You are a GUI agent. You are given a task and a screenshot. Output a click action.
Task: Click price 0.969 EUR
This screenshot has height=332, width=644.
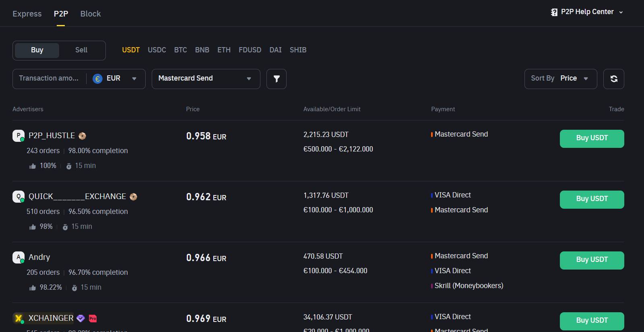click(x=206, y=319)
